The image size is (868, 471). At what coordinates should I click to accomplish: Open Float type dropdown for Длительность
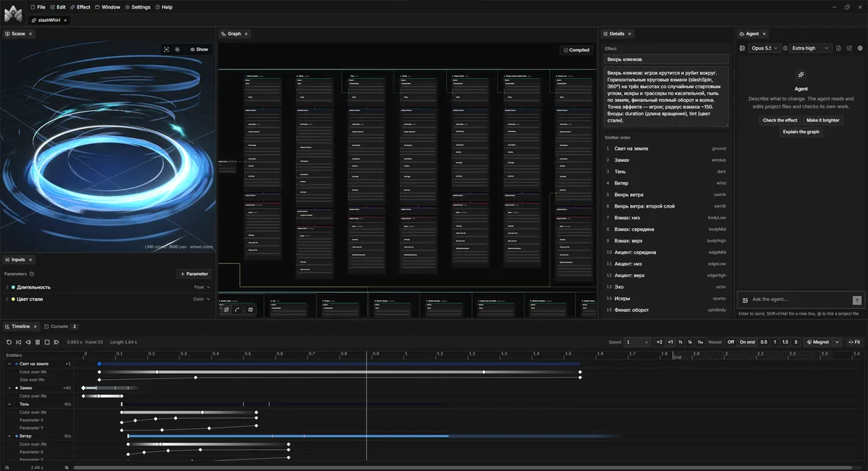coord(202,287)
